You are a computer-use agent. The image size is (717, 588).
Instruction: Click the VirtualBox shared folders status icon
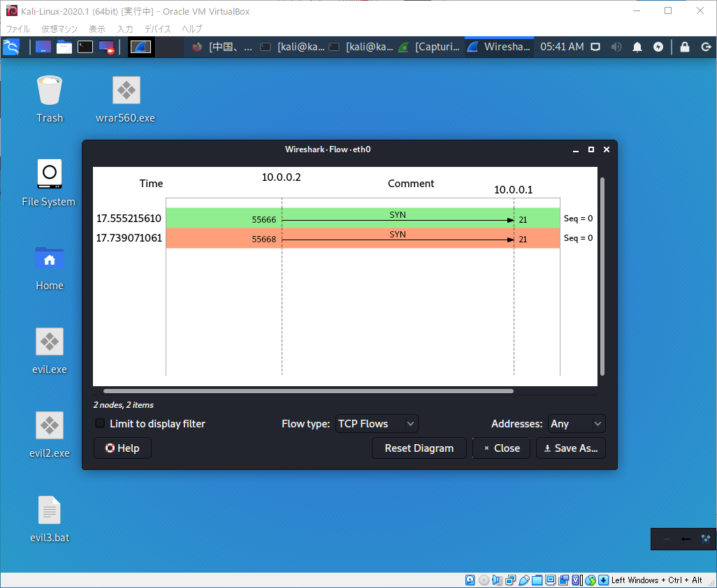click(537, 580)
